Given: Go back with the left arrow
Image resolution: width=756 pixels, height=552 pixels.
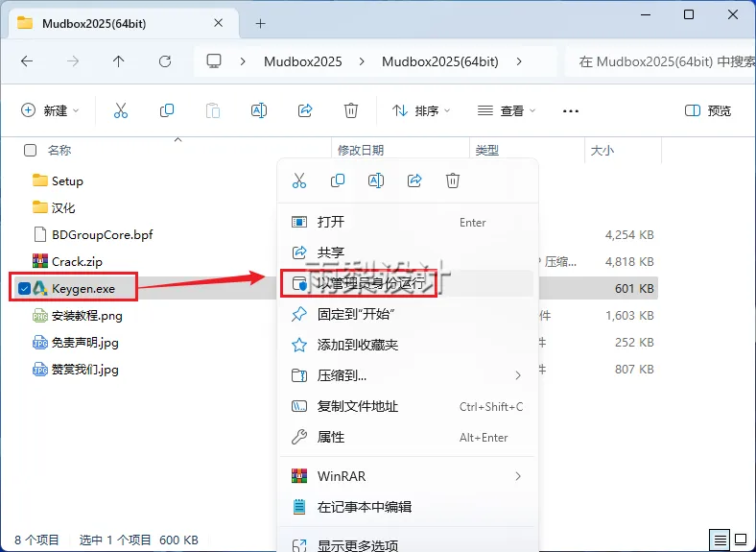Looking at the screenshot, I should [27, 61].
